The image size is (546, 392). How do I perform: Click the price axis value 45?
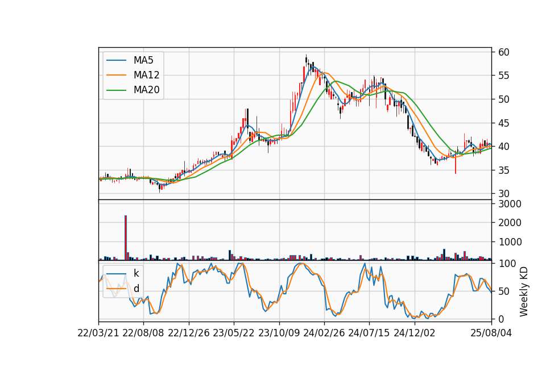pos(504,123)
